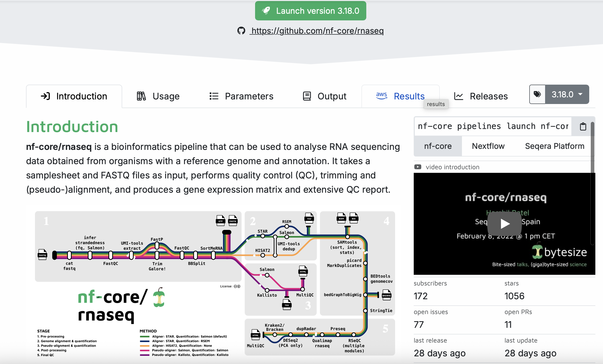Click the rocket icon on launch button
This screenshot has width=603, height=364.
266,11
